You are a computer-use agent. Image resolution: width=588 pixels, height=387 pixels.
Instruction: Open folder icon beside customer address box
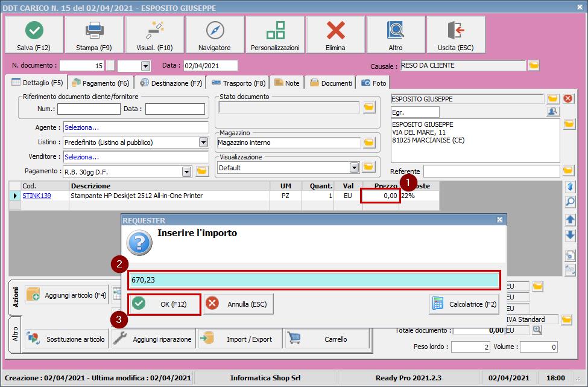(569, 124)
